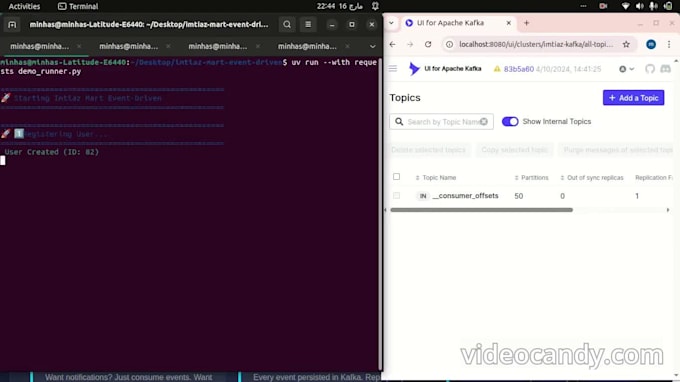Image resolution: width=680 pixels, height=382 pixels.
Task: Toggle 'Show Internal Topics' switch
Action: coord(510,122)
